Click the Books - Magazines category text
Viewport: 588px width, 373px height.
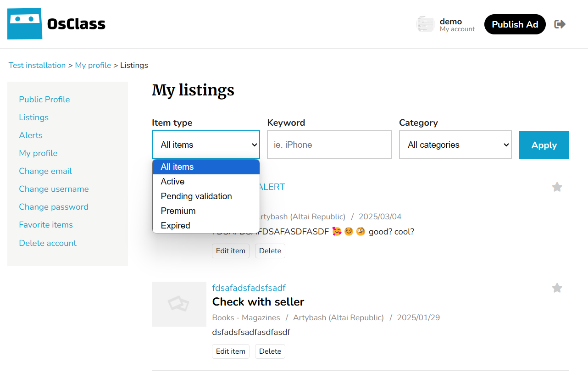[x=246, y=317]
